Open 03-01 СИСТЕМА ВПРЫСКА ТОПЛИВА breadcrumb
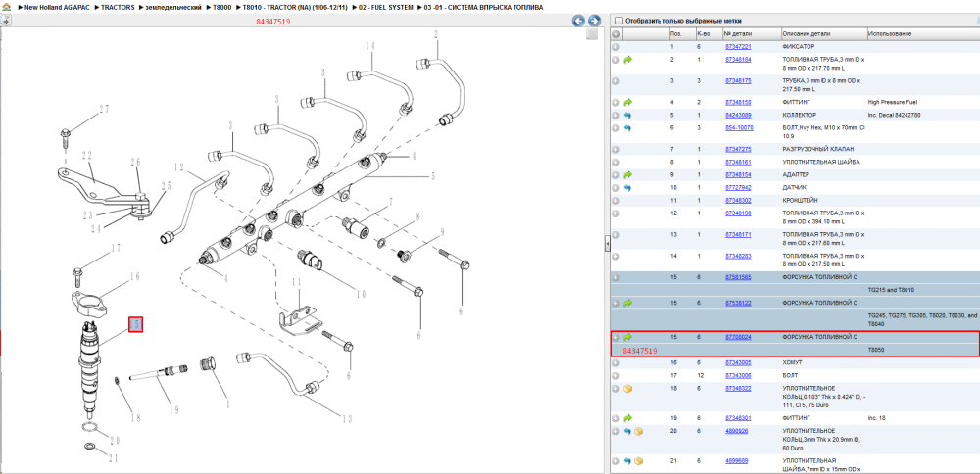This screenshot has height=474, width=980. [x=483, y=7]
